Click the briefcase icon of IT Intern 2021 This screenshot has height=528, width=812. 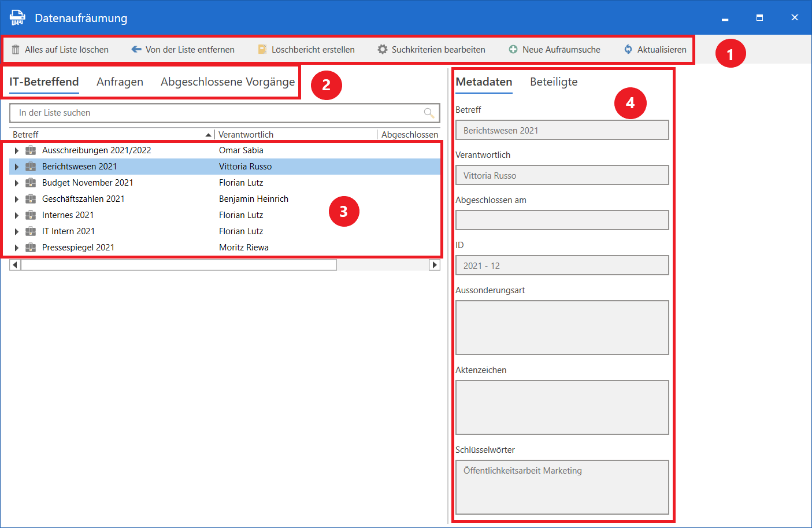(x=31, y=231)
